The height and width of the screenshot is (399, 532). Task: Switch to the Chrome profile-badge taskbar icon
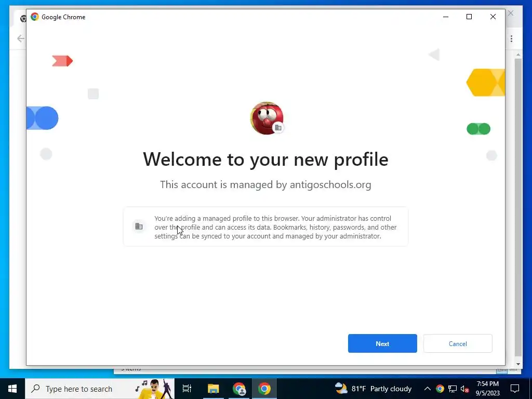coord(239,389)
